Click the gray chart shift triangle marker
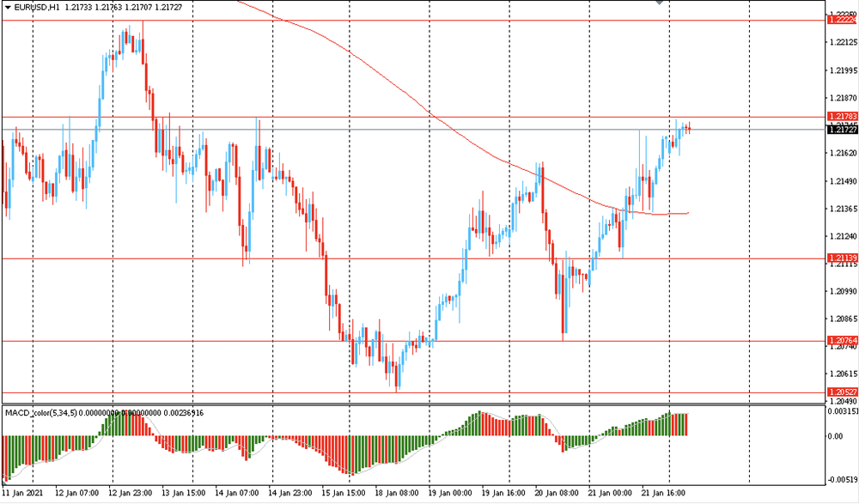Image resolution: width=859 pixels, height=504 pixels. [660, 3]
